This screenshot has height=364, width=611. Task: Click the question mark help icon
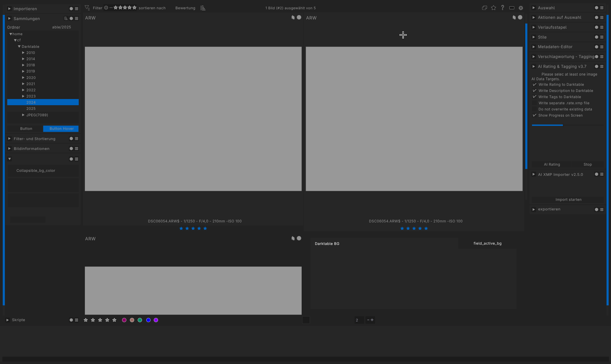pyautogui.click(x=503, y=8)
